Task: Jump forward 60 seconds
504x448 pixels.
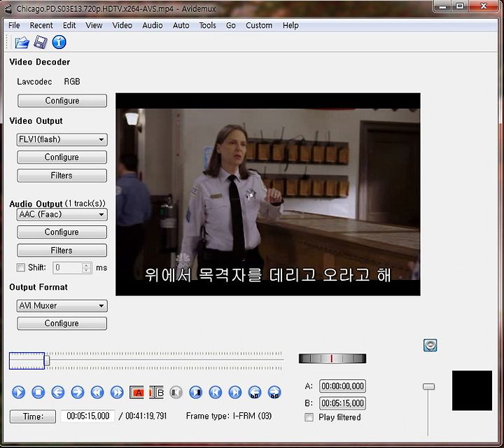Action: [x=274, y=393]
